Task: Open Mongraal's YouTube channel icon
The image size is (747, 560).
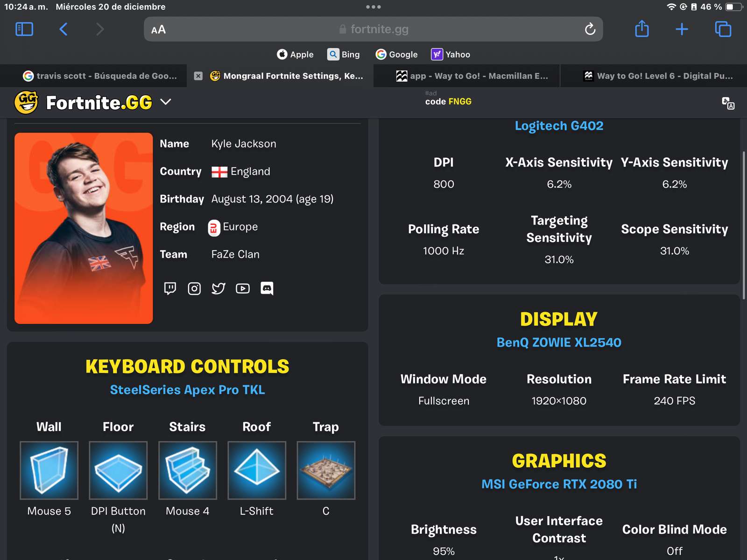Action: tap(243, 288)
